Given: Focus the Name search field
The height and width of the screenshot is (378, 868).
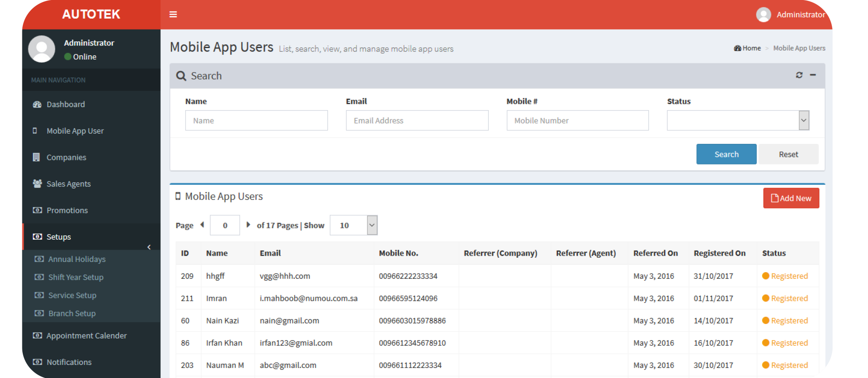Looking at the screenshot, I should [x=256, y=120].
